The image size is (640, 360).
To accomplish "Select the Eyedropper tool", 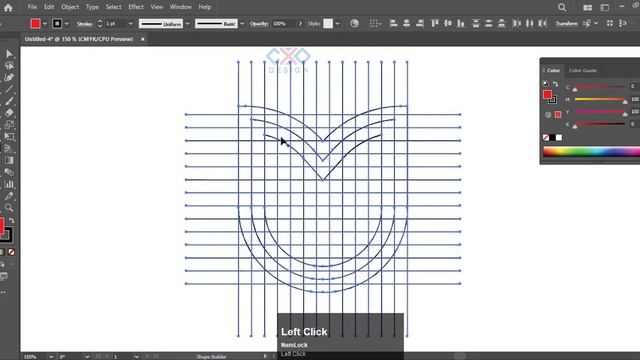I will pos(9,196).
